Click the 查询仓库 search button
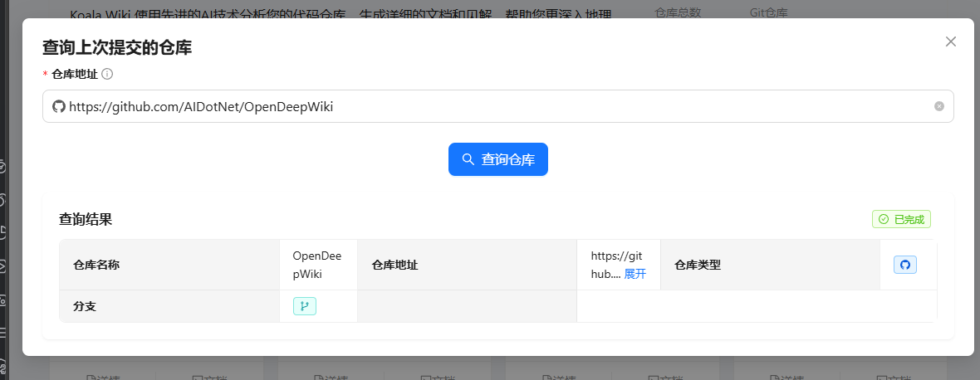 [498, 159]
